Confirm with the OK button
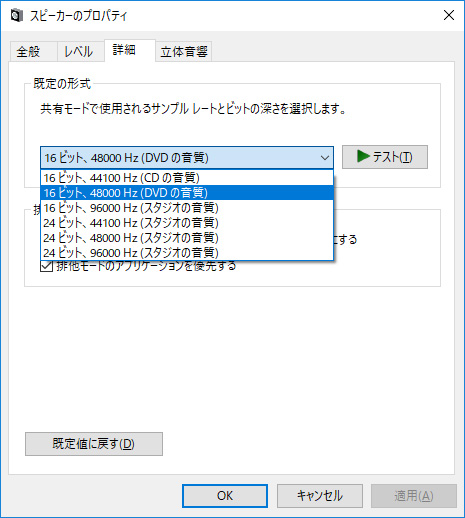465x518 pixels. (225, 496)
